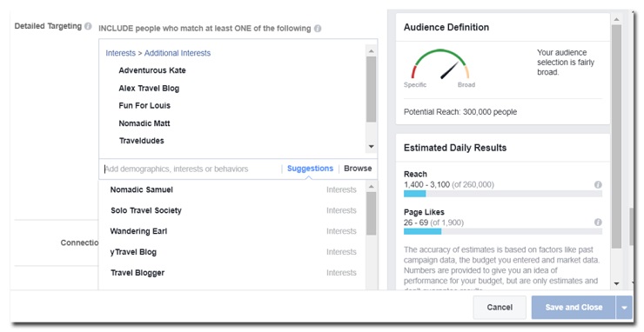Click the Save and Close button
This screenshot has width=644, height=332.
coord(574,308)
